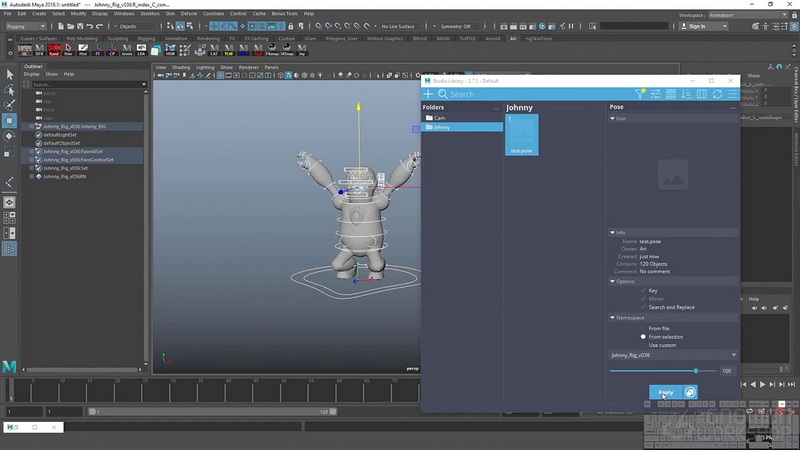The image size is (800, 450).
Task: Open the Deform menu
Action: click(189, 14)
